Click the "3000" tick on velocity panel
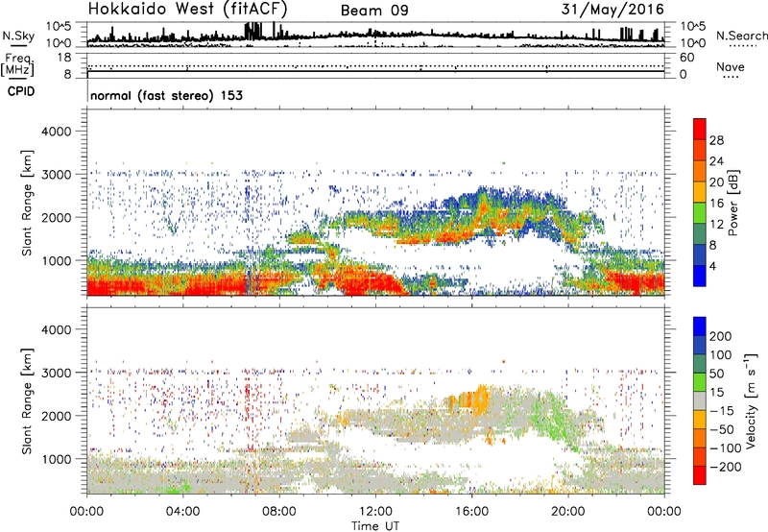This screenshot has height=532, width=768. pyautogui.click(x=56, y=373)
